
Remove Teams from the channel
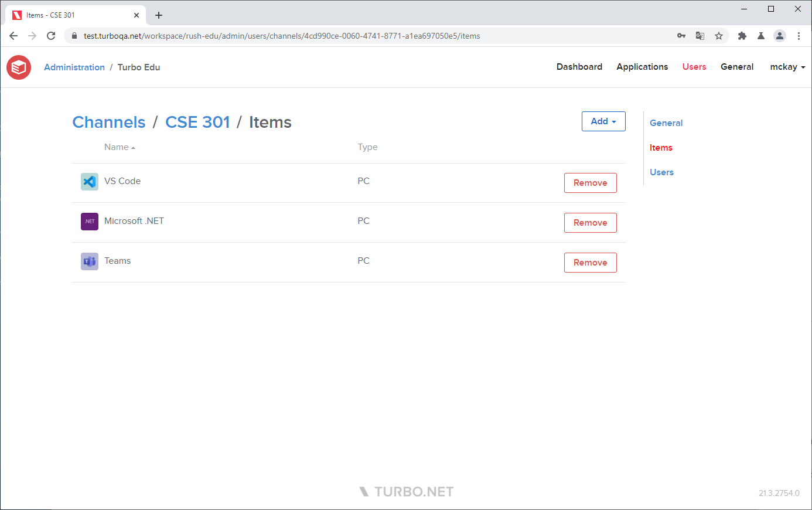pyautogui.click(x=591, y=263)
